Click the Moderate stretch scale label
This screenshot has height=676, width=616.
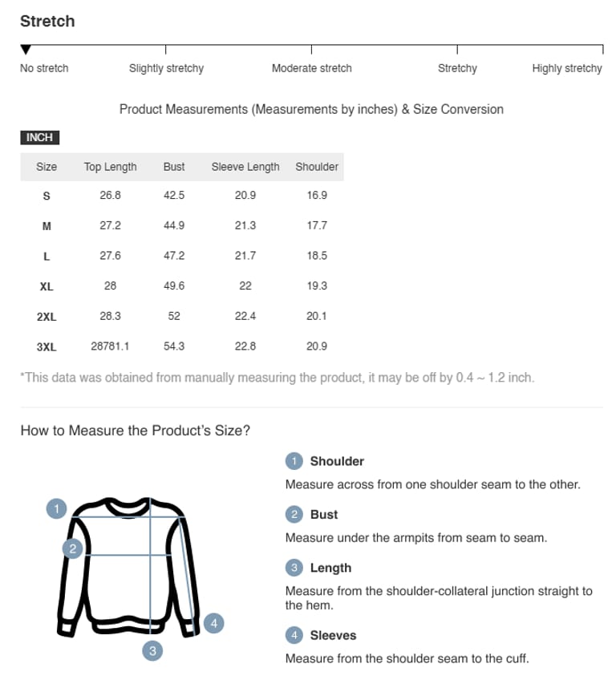pos(311,68)
